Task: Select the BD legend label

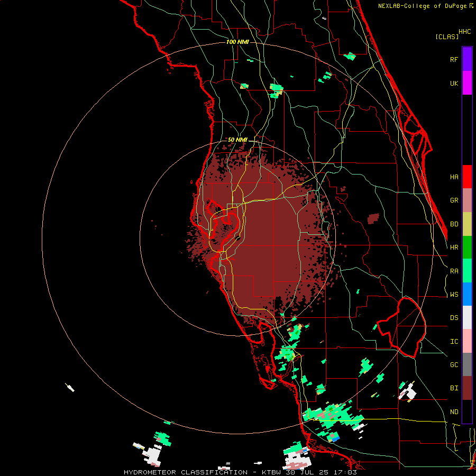Action: pos(454,224)
